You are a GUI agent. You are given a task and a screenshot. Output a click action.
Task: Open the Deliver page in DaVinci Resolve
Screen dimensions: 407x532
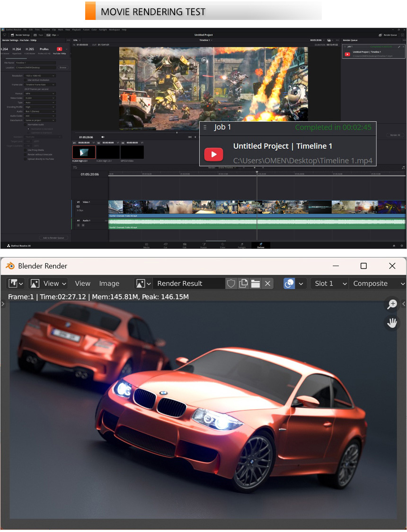point(260,245)
